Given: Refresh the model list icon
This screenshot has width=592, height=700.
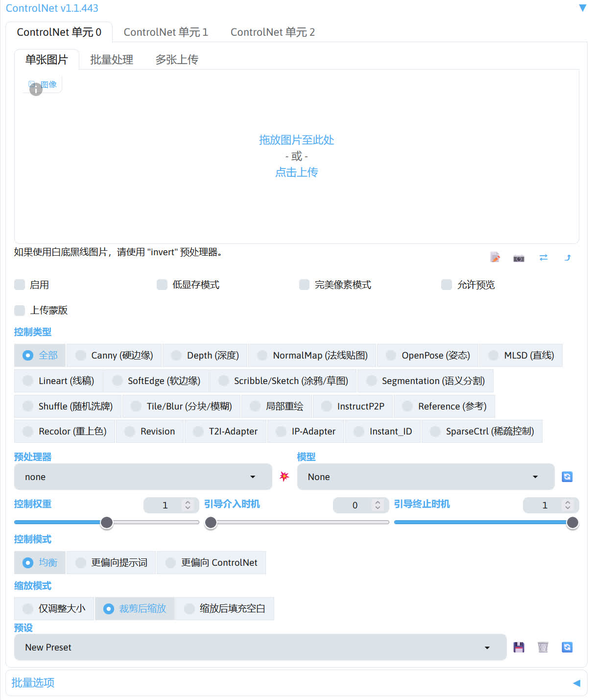Looking at the screenshot, I should [567, 476].
